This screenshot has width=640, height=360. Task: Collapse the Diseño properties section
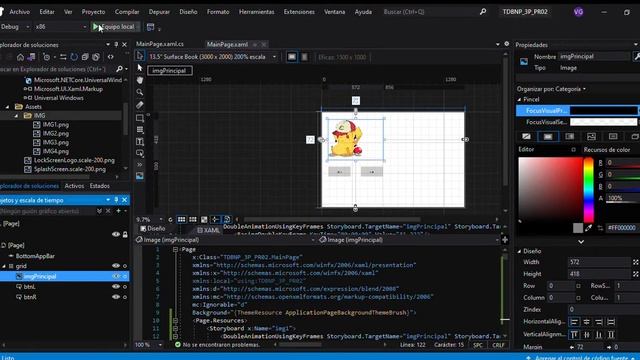click(x=520, y=251)
